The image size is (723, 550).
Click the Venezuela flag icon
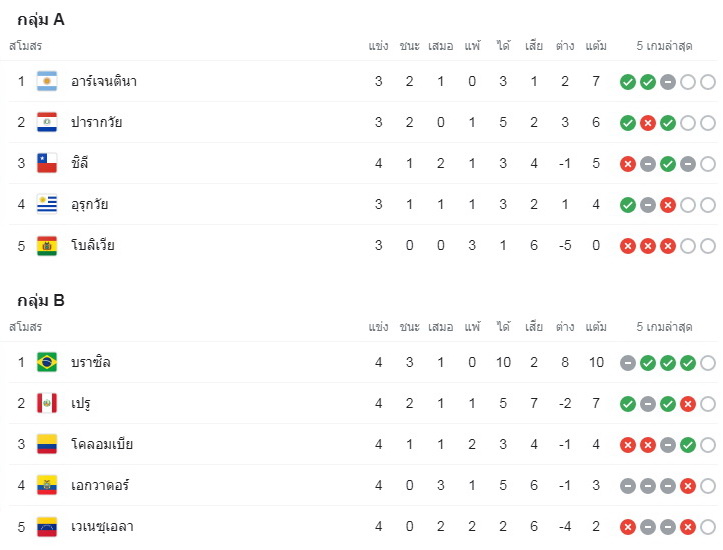[x=47, y=526]
